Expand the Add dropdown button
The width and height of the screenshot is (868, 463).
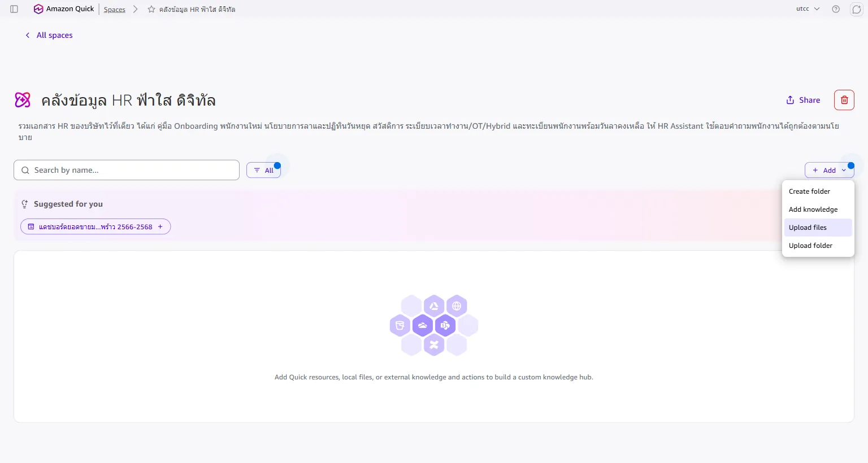pos(830,170)
